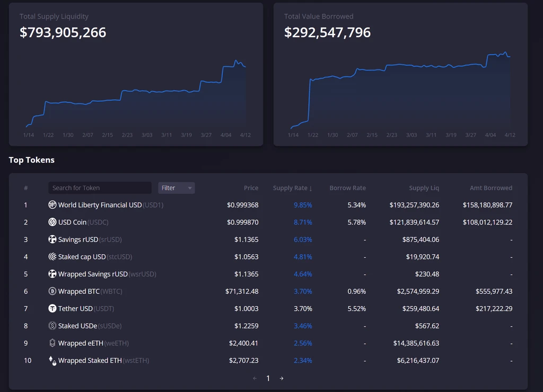Click the 4.64% supply rate value
This screenshot has height=392, width=543.
tap(303, 274)
